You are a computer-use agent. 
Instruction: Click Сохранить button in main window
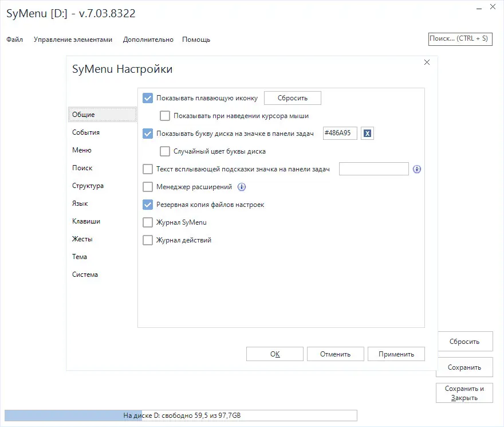pyautogui.click(x=464, y=367)
